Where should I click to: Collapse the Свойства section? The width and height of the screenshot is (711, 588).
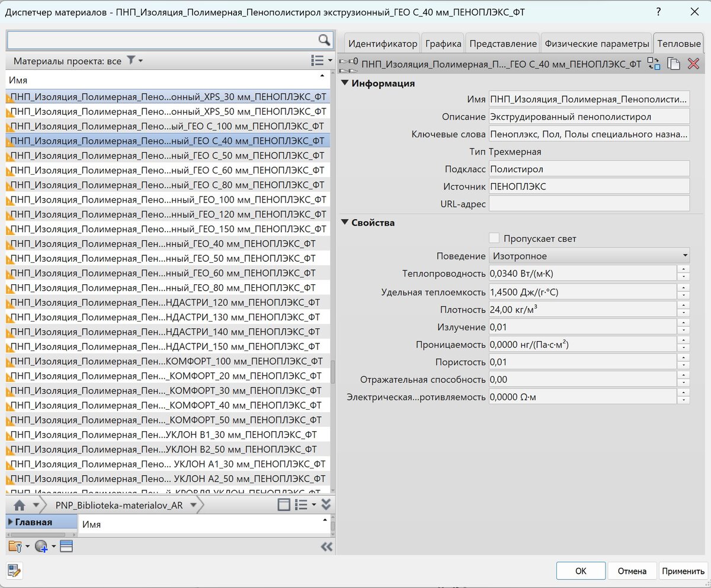click(345, 223)
